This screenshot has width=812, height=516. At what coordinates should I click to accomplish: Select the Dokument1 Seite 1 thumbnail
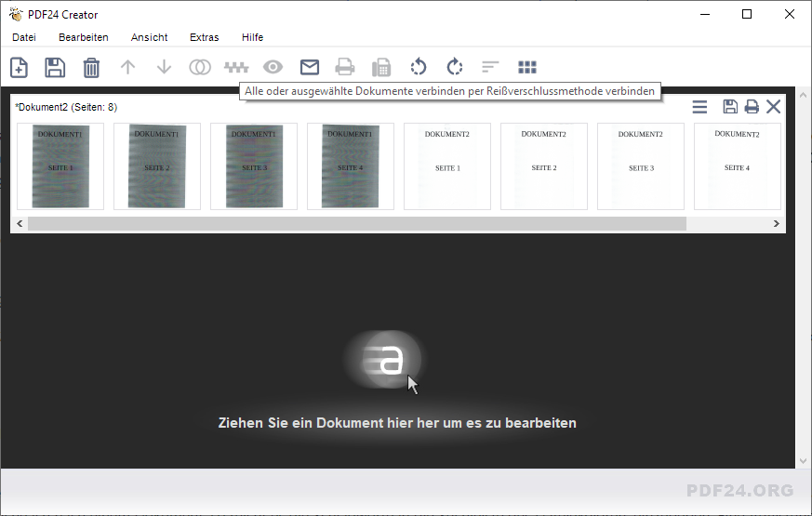(x=60, y=166)
